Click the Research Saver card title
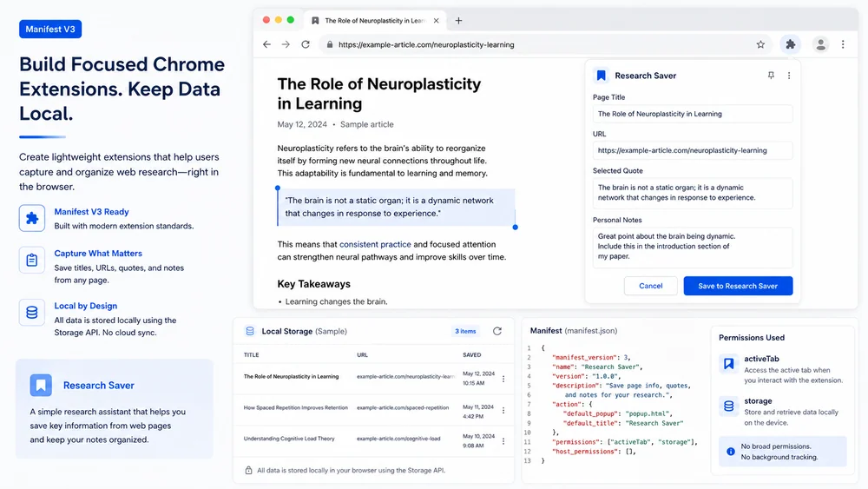The width and height of the screenshot is (868, 489). click(99, 386)
